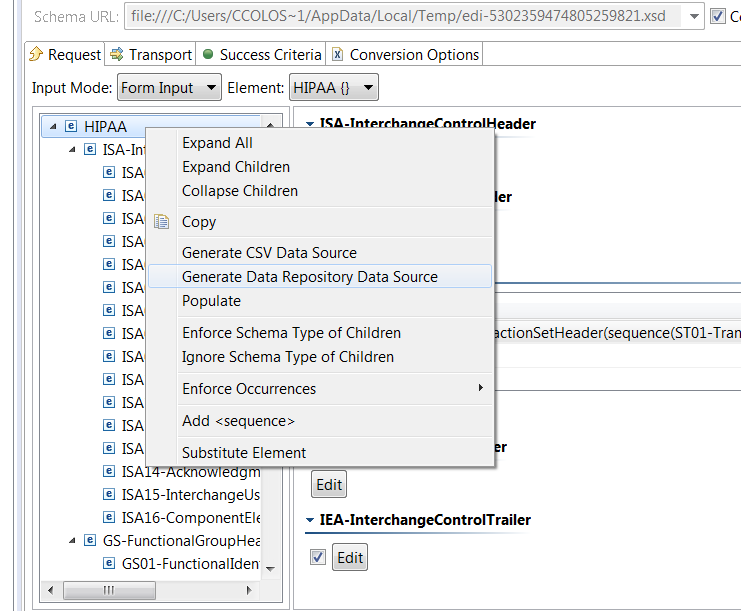Image resolution: width=741 pixels, height=611 pixels.
Task: Click the Transport tab icon
Action: pos(117,55)
